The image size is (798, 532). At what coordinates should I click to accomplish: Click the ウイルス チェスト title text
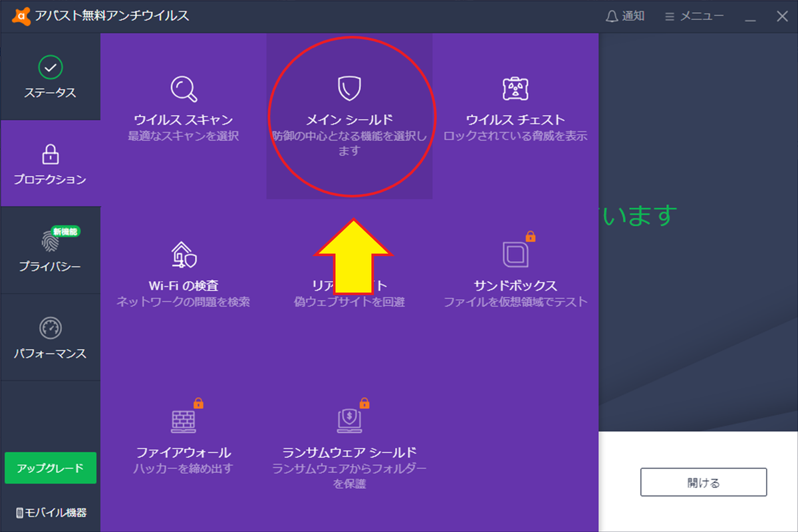click(515, 120)
